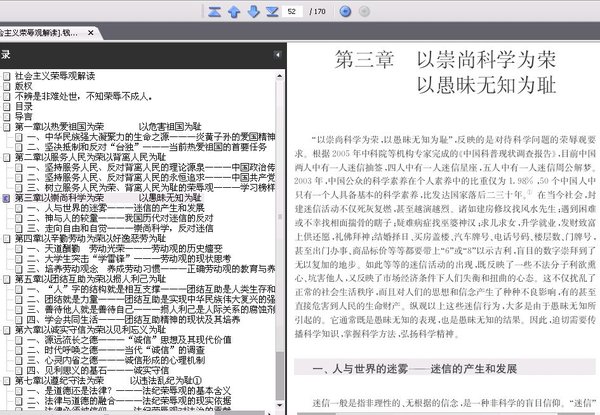Click the bookmark icon beside 第七章以遵纪守法为荣

tap(6, 381)
